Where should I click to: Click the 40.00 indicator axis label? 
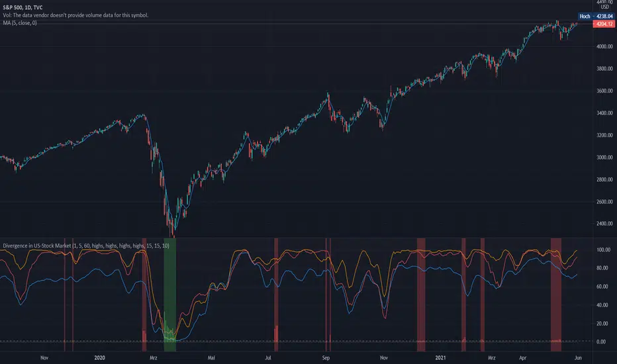(x=602, y=305)
